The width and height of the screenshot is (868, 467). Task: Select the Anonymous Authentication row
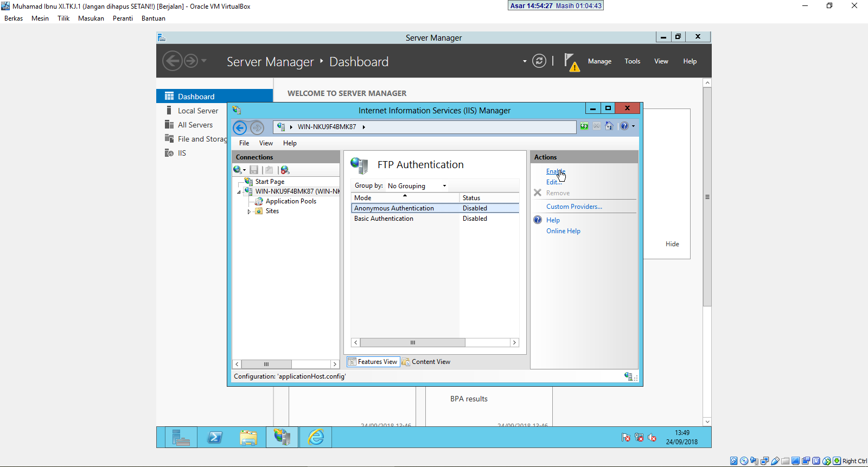click(435, 208)
